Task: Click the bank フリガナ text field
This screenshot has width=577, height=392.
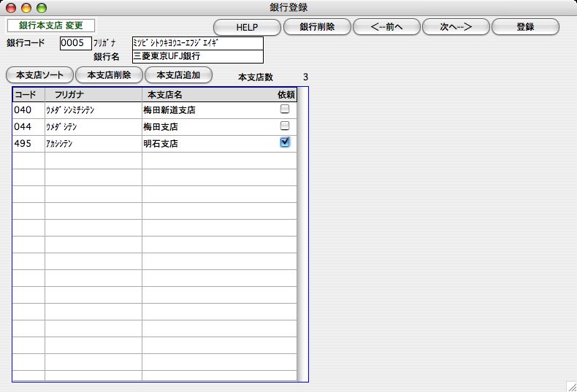Action: (x=197, y=43)
